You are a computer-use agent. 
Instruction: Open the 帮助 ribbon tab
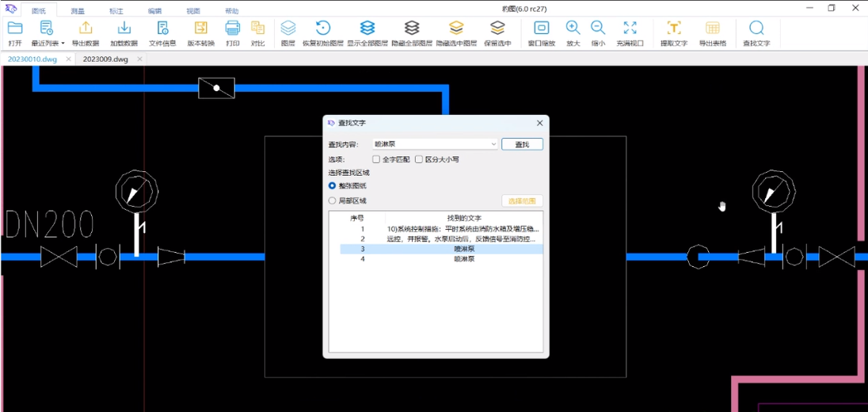coord(232,10)
